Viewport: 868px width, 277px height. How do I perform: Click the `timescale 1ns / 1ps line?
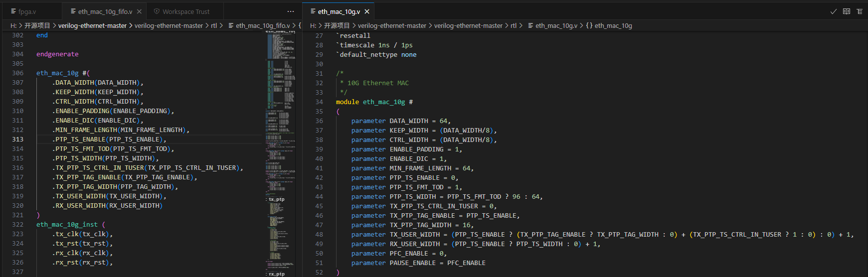[x=374, y=45]
